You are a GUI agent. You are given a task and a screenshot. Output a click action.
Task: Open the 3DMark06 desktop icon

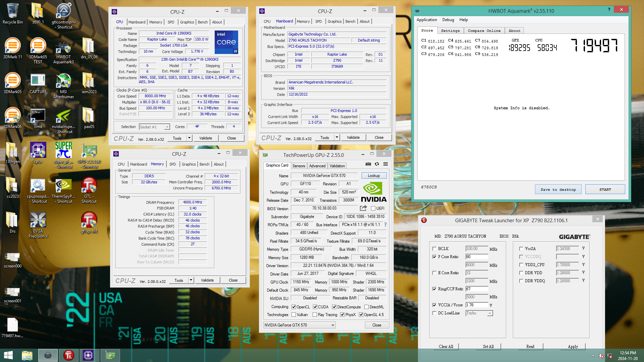pyautogui.click(x=13, y=118)
